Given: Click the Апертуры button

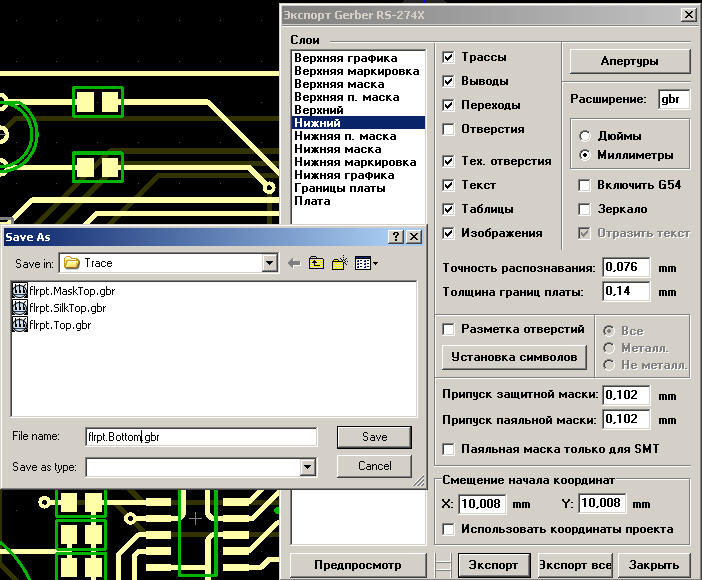Looking at the screenshot, I should pyautogui.click(x=629, y=61).
